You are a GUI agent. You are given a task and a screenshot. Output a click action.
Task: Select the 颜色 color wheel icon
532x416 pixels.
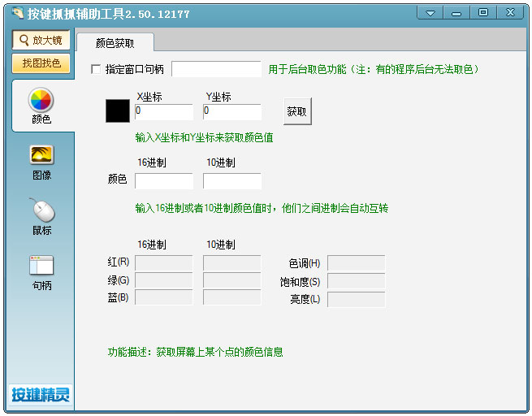coord(41,100)
